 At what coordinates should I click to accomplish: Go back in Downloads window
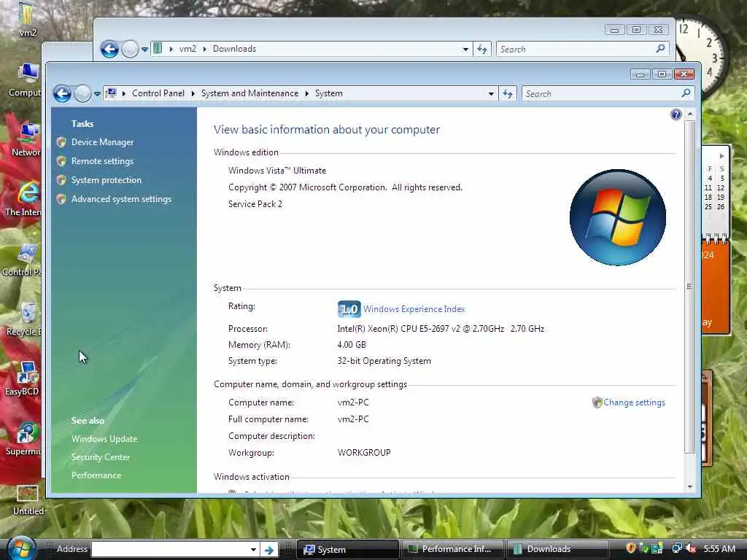(x=109, y=49)
